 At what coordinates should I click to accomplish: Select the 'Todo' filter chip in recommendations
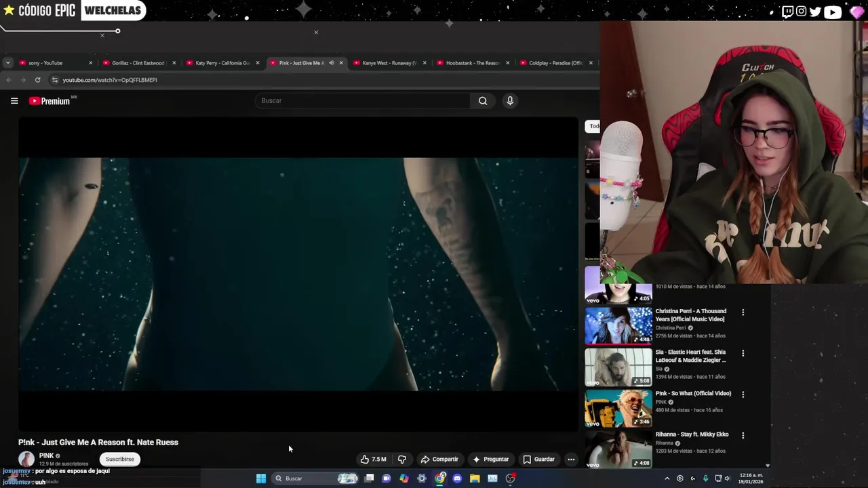(593, 126)
